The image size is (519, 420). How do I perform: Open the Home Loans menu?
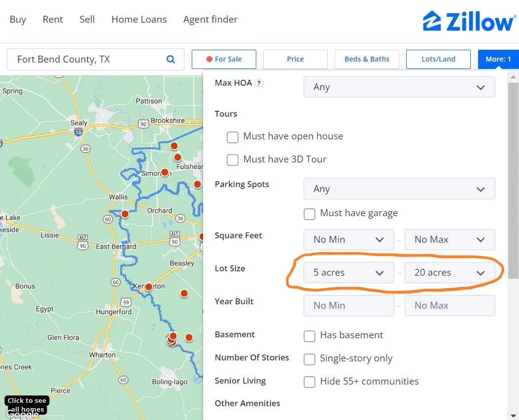point(139,20)
